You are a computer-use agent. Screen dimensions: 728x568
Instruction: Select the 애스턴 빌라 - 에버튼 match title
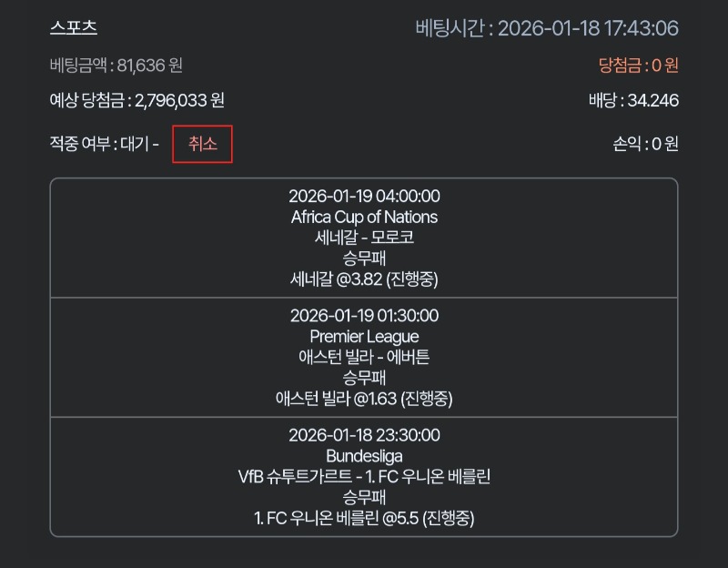tap(364, 357)
